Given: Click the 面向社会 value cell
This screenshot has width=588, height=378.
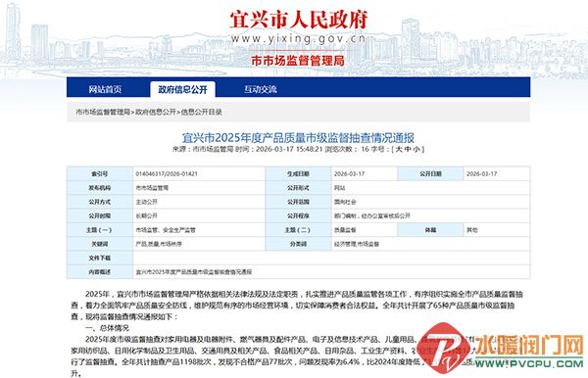Looking at the screenshot, I should (x=431, y=202).
